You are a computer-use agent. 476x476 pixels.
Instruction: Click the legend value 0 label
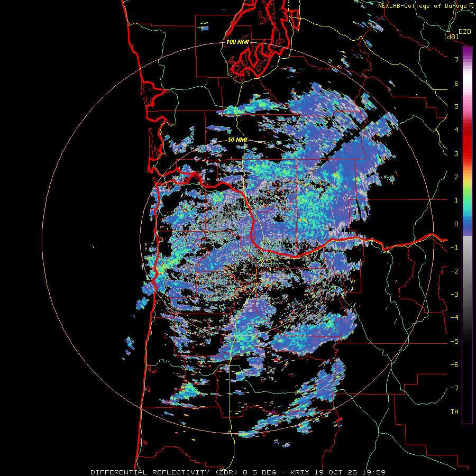[456, 224]
